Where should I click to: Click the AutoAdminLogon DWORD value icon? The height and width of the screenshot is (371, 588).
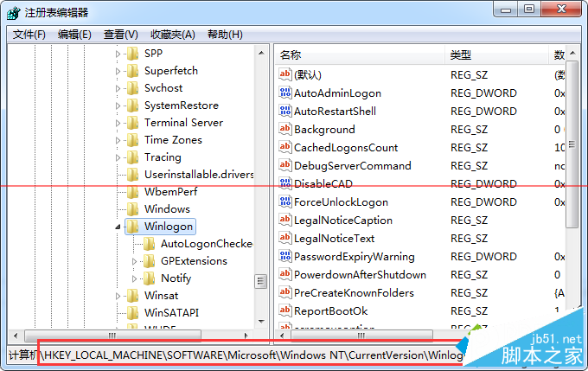pos(286,93)
